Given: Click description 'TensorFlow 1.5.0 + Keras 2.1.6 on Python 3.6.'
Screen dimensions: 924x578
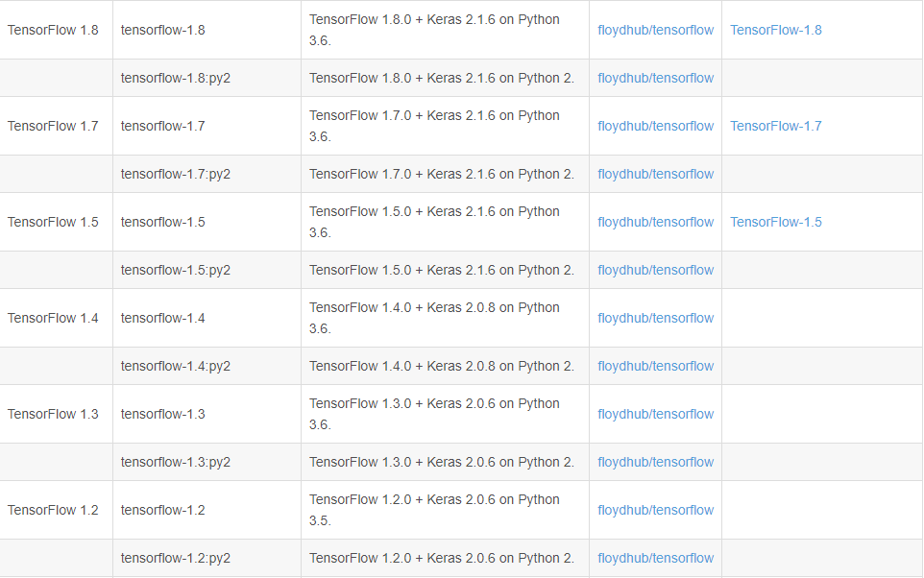Looking at the screenshot, I should tap(434, 222).
